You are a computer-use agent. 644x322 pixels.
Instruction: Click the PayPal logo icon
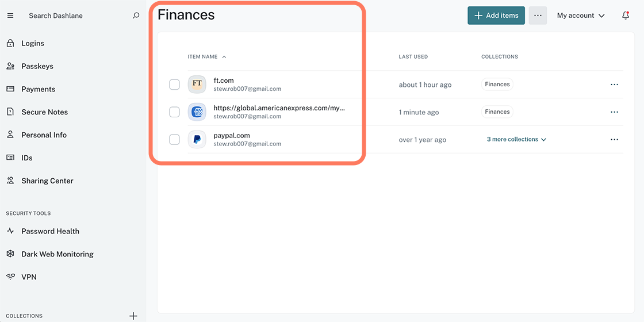197,140
